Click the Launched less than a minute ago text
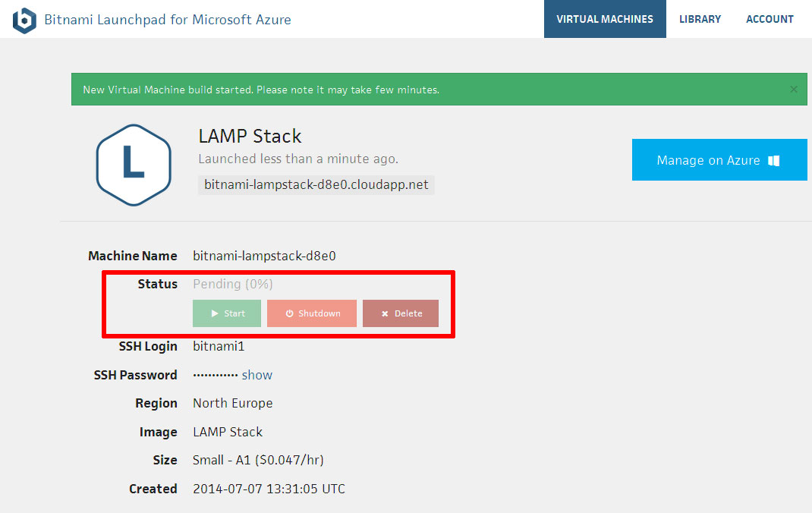 (298, 159)
